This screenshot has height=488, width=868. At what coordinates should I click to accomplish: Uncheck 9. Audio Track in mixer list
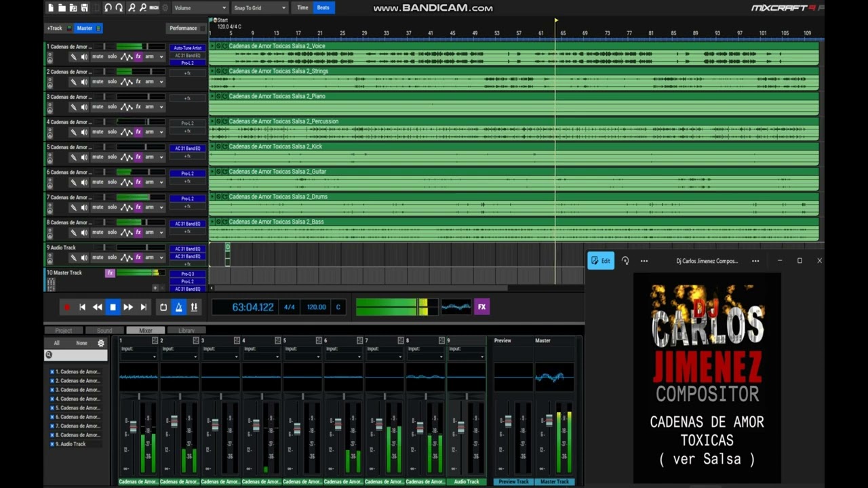point(52,444)
